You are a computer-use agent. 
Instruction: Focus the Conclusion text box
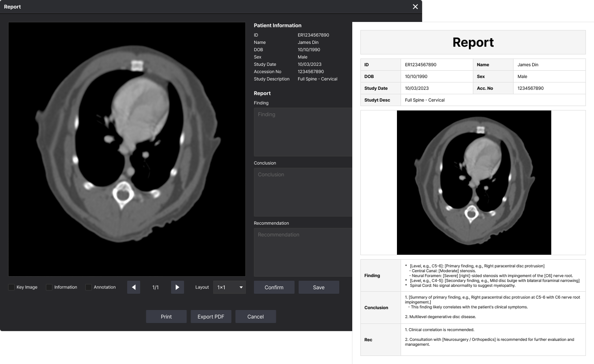[x=303, y=192]
